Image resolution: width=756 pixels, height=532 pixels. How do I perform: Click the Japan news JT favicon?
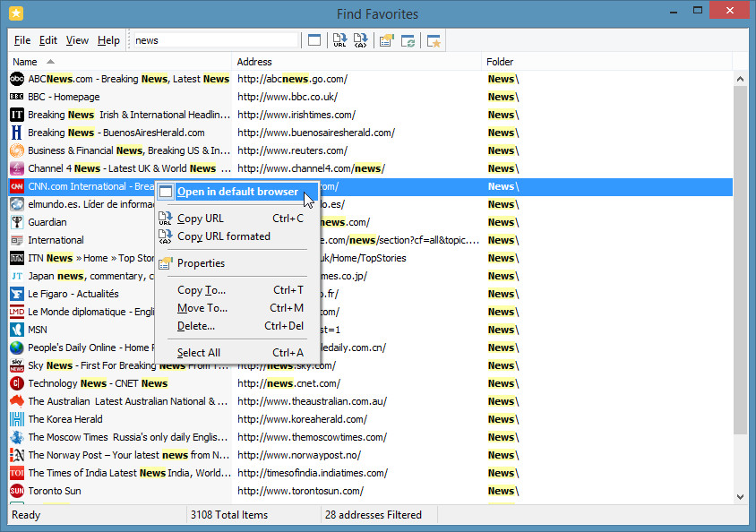tap(17, 276)
